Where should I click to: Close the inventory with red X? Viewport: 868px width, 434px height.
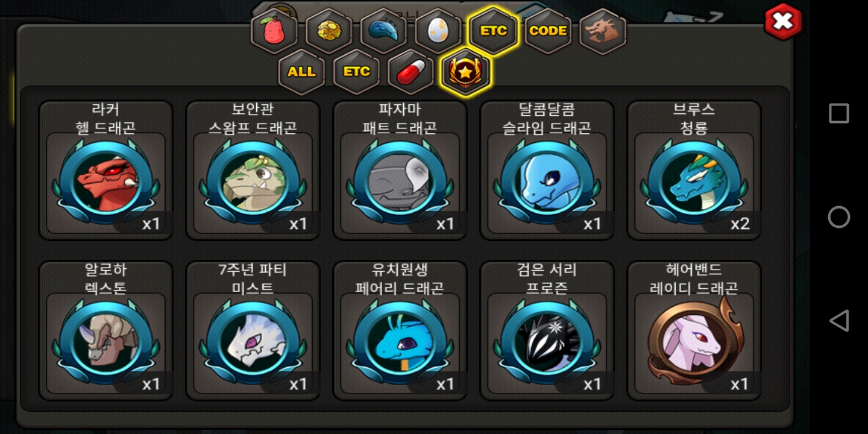point(783,22)
